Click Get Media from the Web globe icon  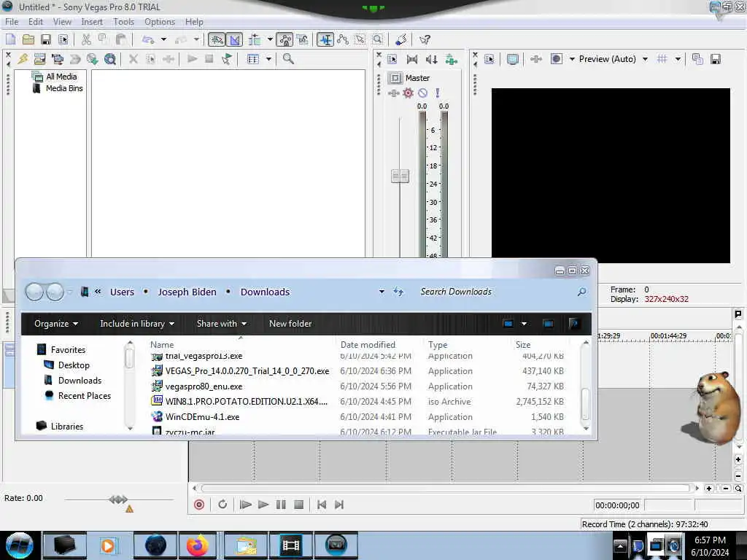[x=93, y=59]
